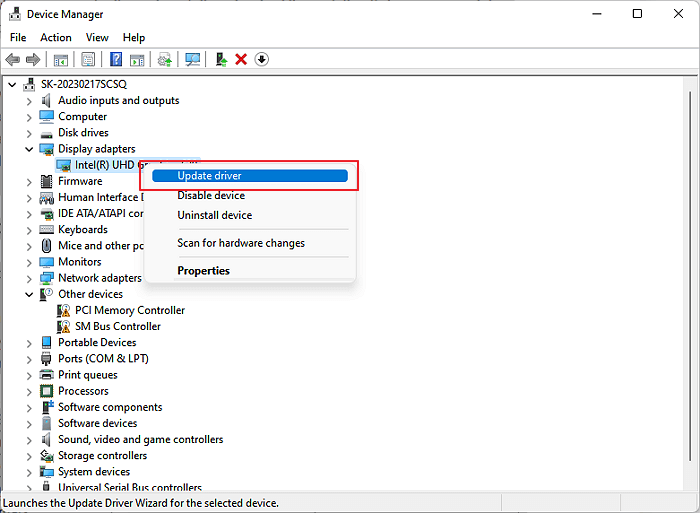Expand Sound, video and game controllers
Image resolution: width=700 pixels, height=513 pixels.
click(x=29, y=440)
